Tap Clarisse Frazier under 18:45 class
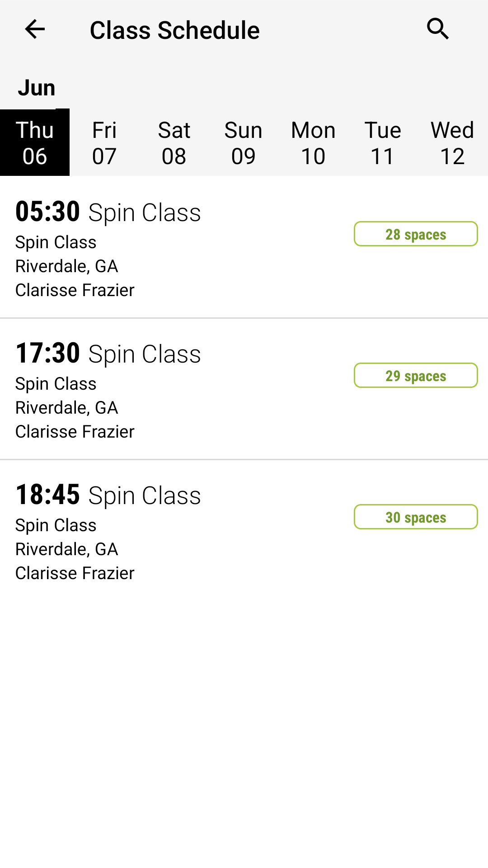 75,573
